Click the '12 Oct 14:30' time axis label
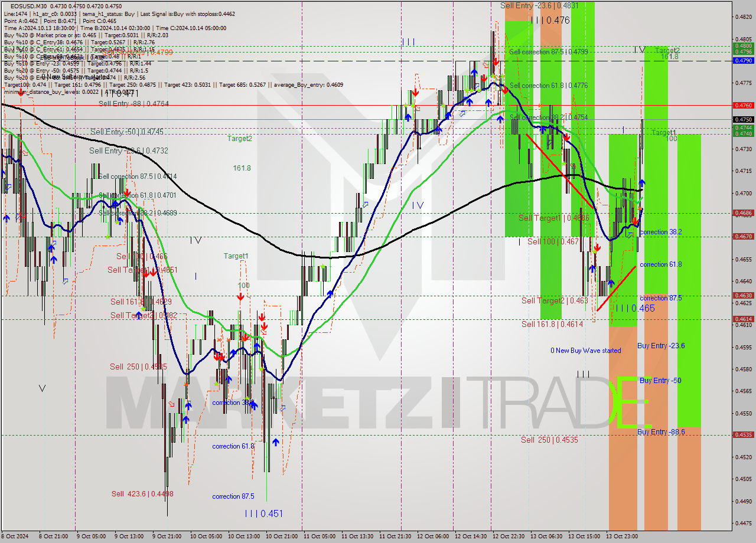756x543 pixels. point(471,537)
